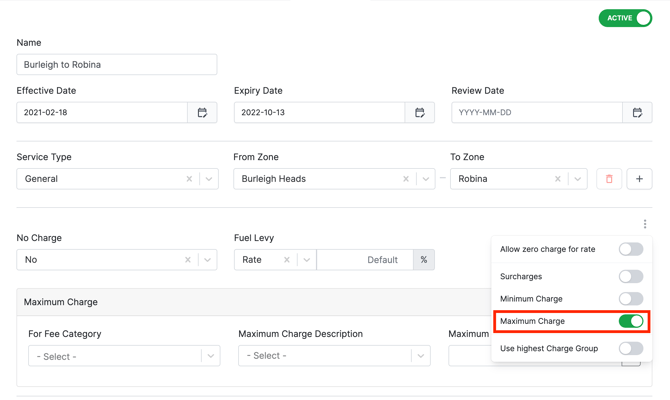670x400 pixels.
Task: Clear the Burleigh Heads from zone
Action: pyautogui.click(x=406, y=179)
